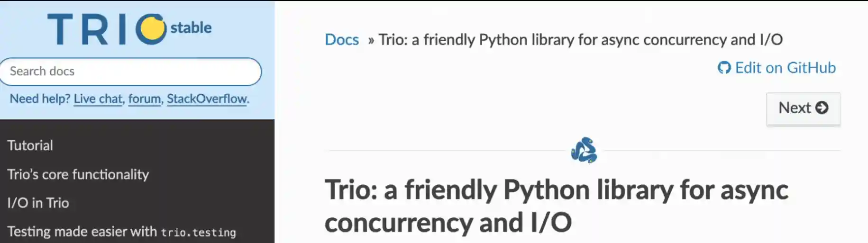868x243 pixels.
Task: Open the StackOverflow help link
Action: (x=207, y=99)
